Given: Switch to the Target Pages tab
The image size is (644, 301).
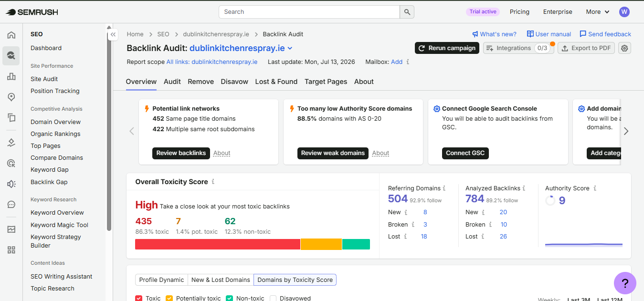Looking at the screenshot, I should point(326,82).
